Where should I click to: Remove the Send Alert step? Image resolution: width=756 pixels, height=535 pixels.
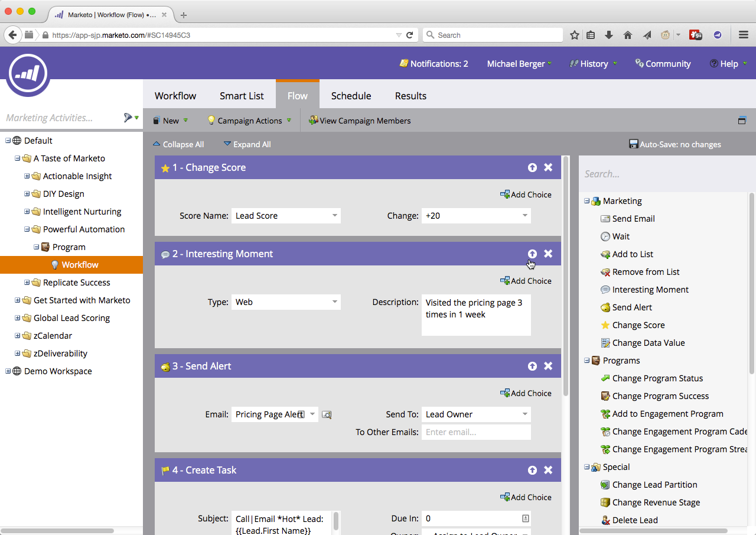point(548,365)
